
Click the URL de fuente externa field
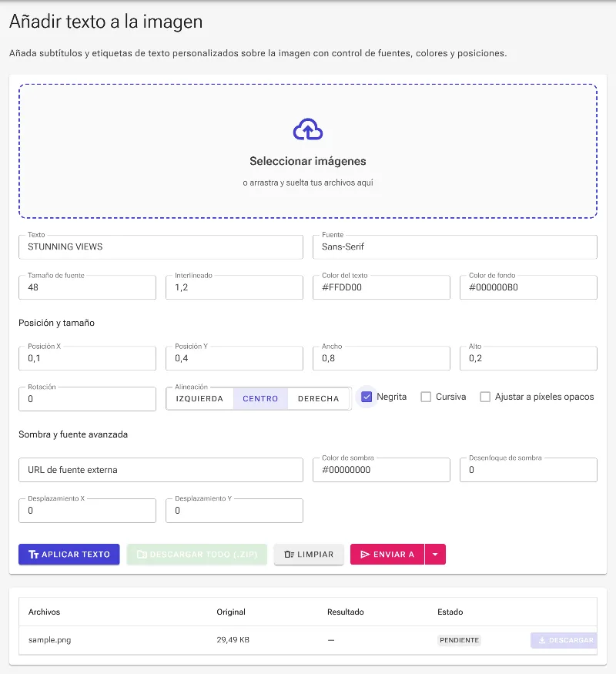[161, 470]
